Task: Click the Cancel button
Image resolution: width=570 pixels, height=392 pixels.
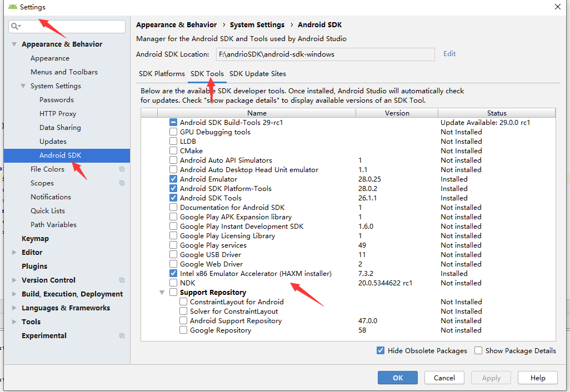Action: pos(444,378)
